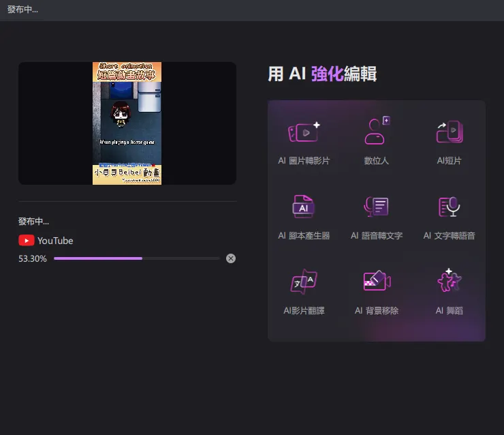504x435 pixels.
Task: Launch the AI 語音轉文字 icon
Action: [x=377, y=207]
